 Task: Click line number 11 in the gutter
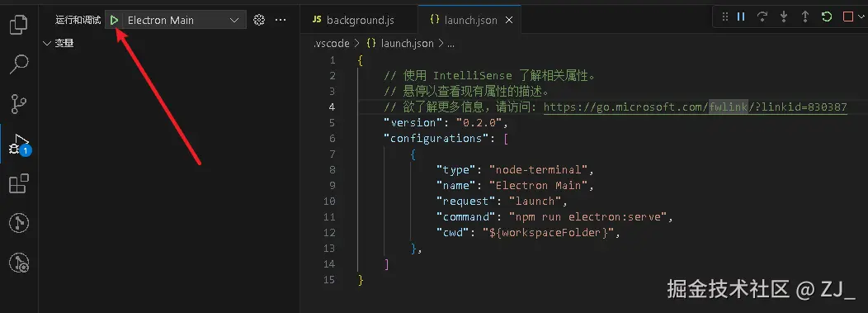[x=330, y=217]
